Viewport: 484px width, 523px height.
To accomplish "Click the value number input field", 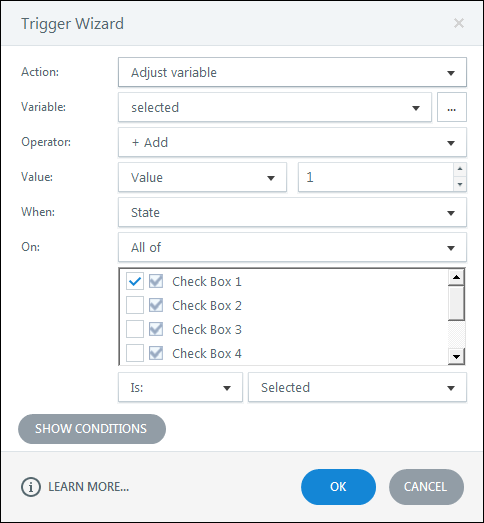I will [x=376, y=177].
